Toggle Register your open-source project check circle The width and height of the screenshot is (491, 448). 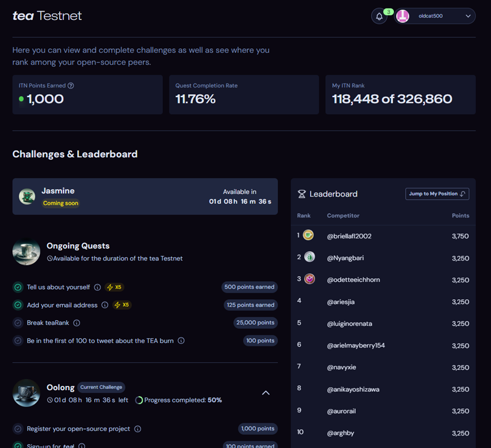point(18,429)
